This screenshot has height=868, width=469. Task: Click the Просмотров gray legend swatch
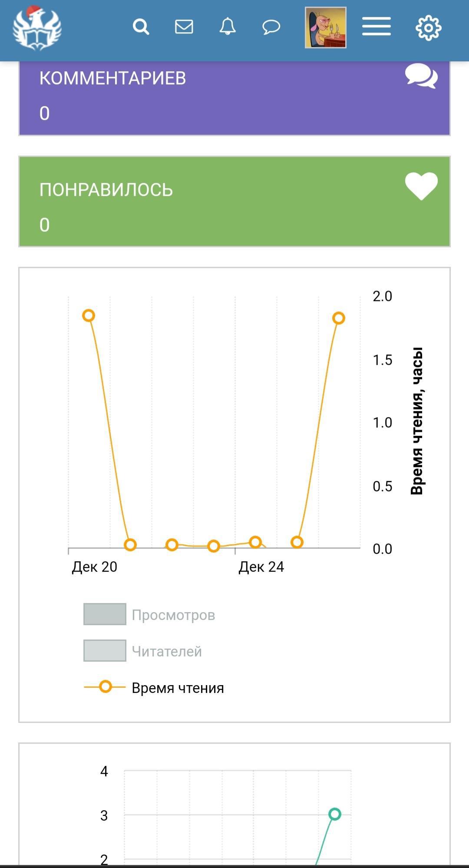click(105, 614)
